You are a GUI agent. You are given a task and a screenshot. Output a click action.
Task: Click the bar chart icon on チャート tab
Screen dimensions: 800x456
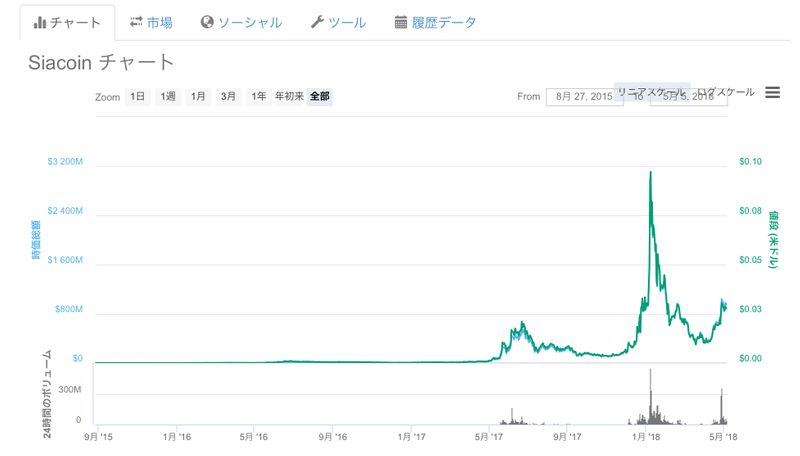(40, 22)
